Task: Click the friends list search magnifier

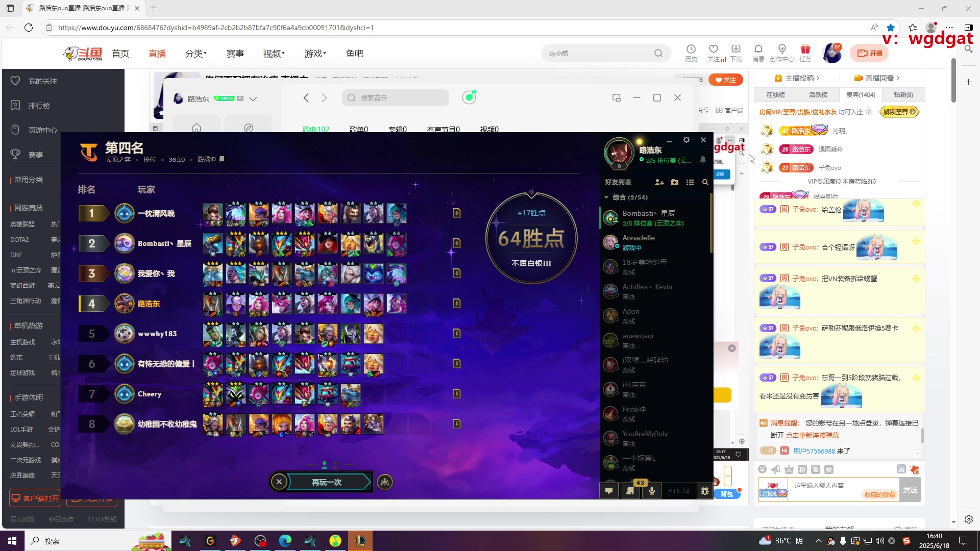Action: [705, 182]
